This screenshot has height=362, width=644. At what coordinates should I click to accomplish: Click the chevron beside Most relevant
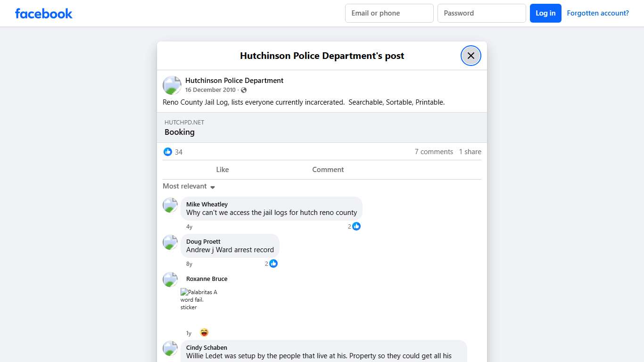click(213, 187)
